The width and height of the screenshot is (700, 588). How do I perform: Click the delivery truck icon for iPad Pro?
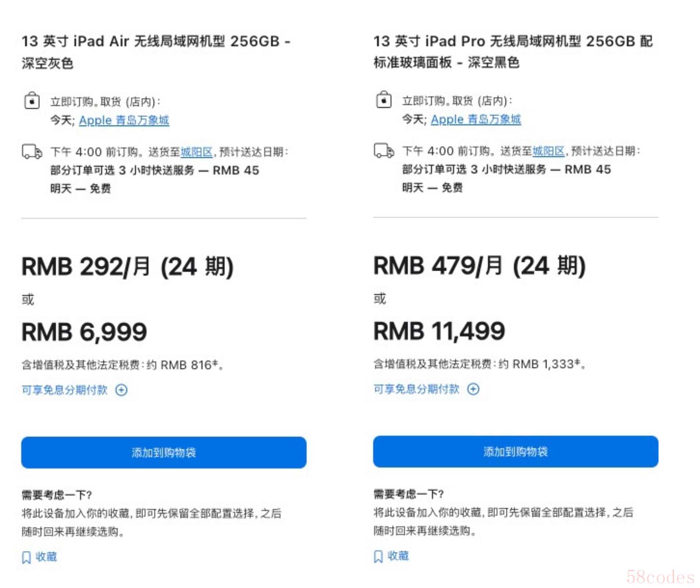click(384, 151)
